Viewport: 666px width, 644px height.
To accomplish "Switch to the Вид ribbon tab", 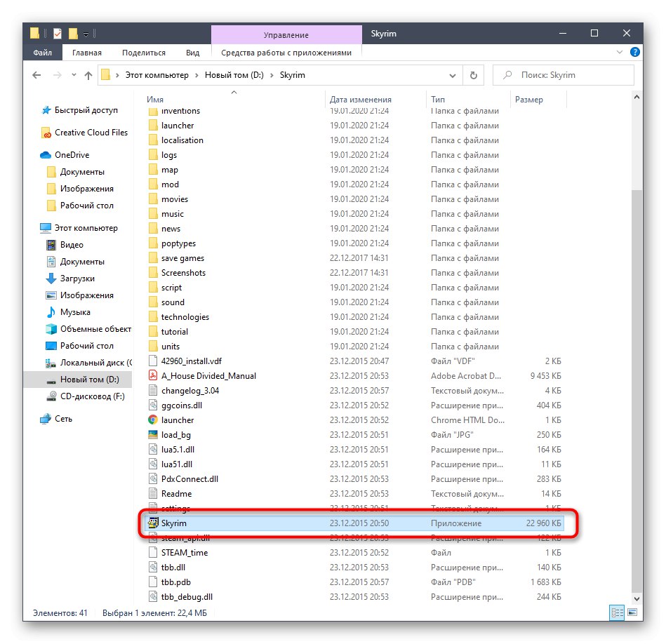I will (x=193, y=52).
